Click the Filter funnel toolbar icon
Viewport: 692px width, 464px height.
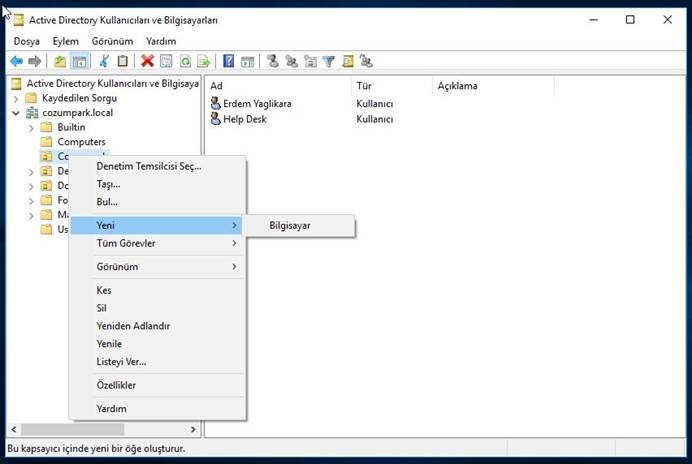coord(329,61)
